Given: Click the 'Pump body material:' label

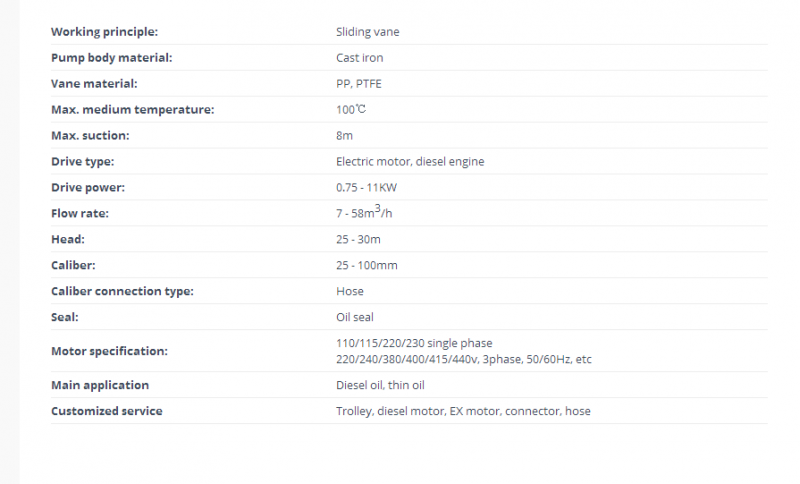Looking at the screenshot, I should pos(112,58).
